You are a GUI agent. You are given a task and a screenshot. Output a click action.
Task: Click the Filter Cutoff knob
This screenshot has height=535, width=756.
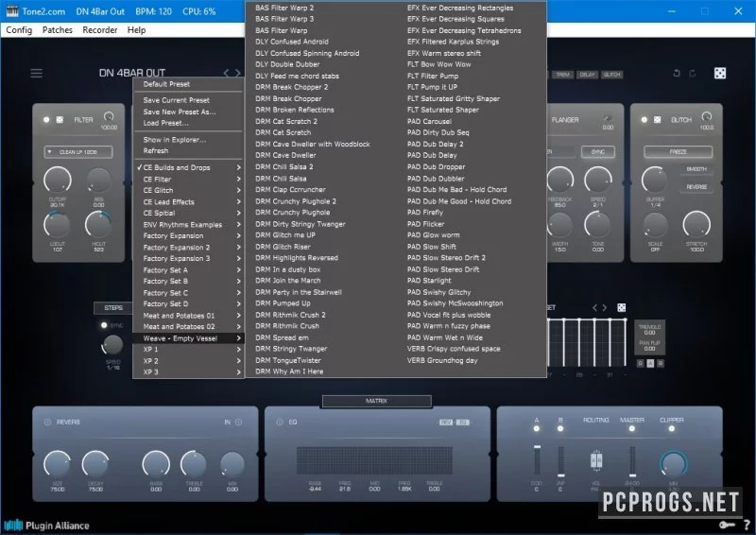click(x=58, y=180)
